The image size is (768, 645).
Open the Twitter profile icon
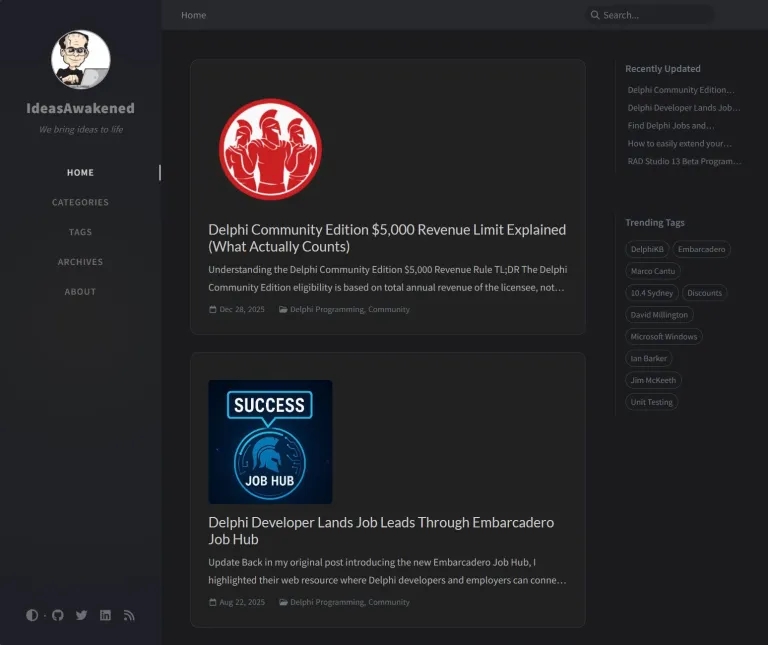coord(81,615)
